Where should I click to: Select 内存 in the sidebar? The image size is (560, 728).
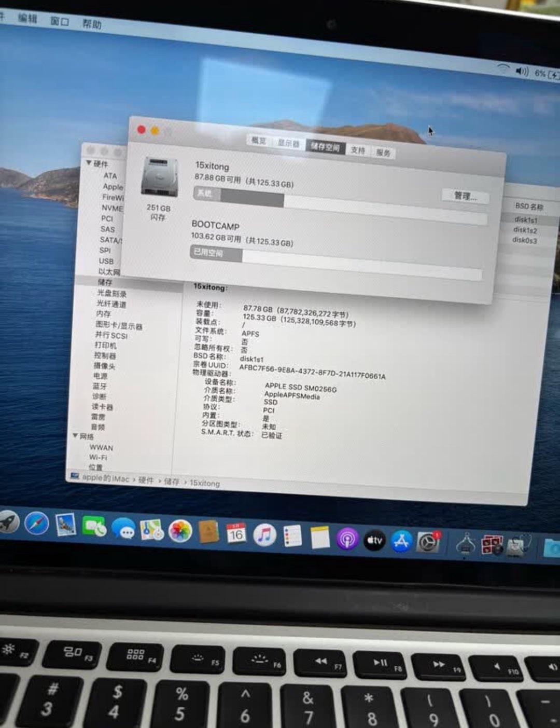tap(103, 314)
